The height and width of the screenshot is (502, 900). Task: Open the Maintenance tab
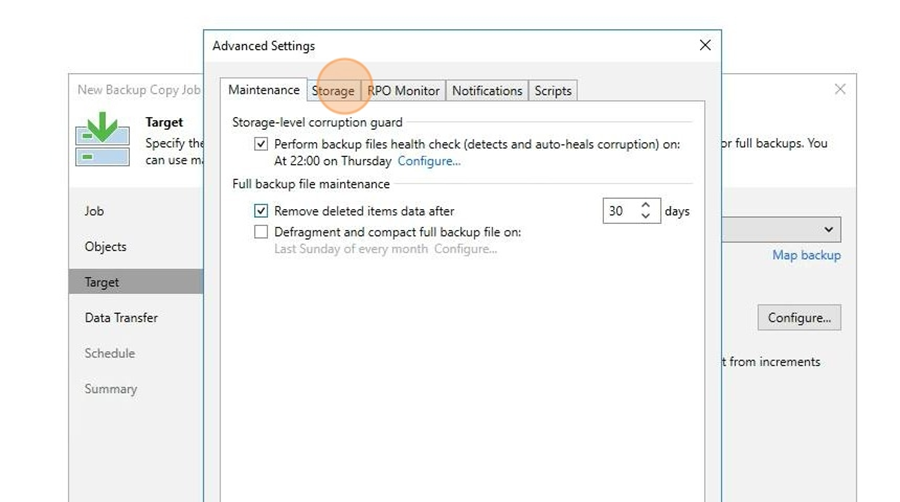pyautogui.click(x=263, y=90)
